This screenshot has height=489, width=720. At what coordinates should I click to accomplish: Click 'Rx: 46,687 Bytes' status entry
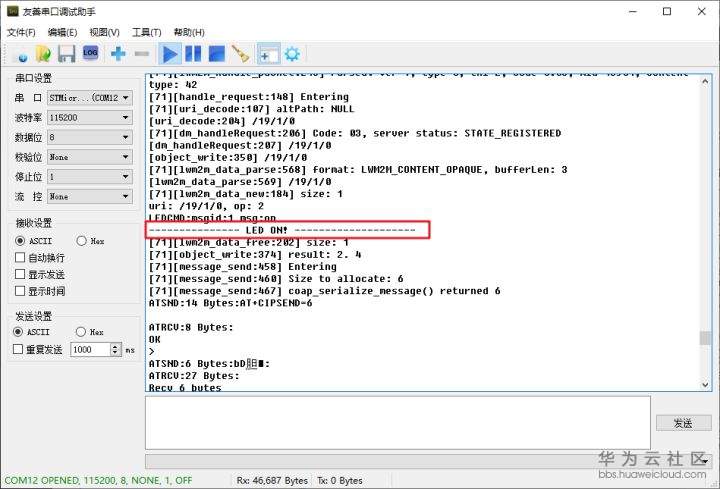pyautogui.click(x=272, y=481)
